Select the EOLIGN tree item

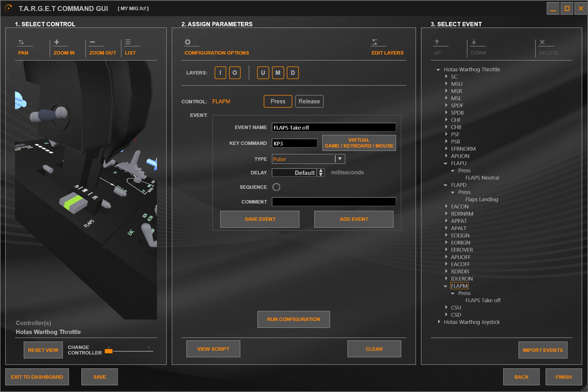click(x=460, y=236)
